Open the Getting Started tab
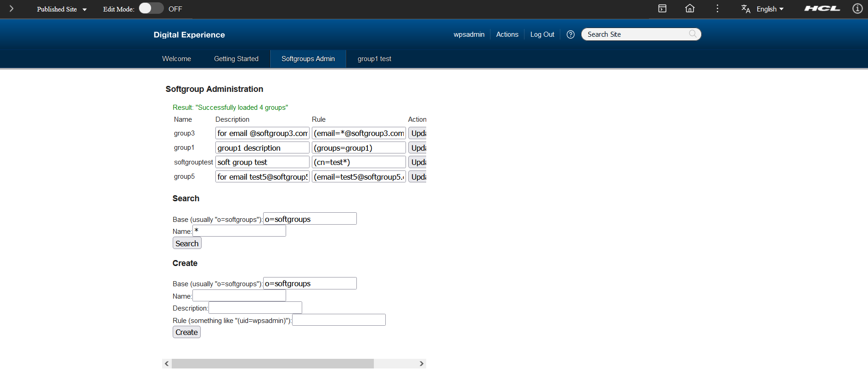868x385 pixels. [236, 59]
